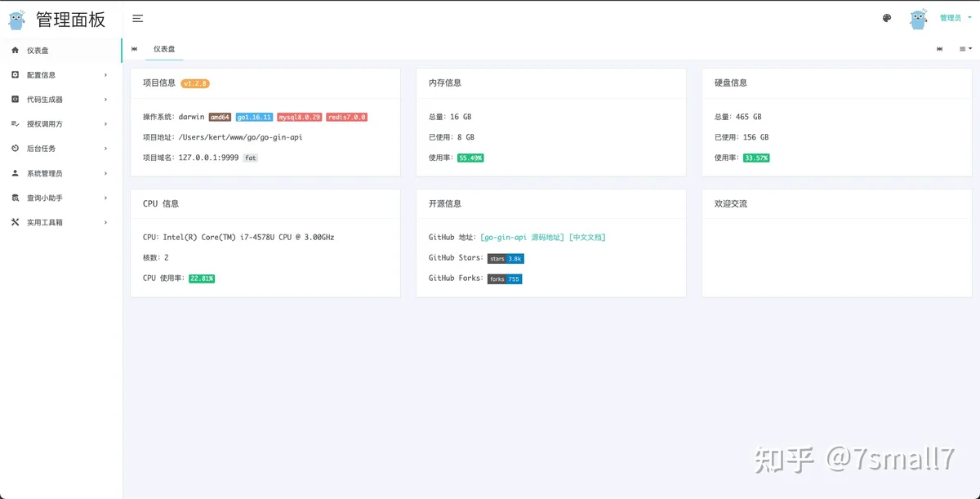Click the 核数: 2 text
Viewport: 980px width, 499px height.
click(156, 257)
